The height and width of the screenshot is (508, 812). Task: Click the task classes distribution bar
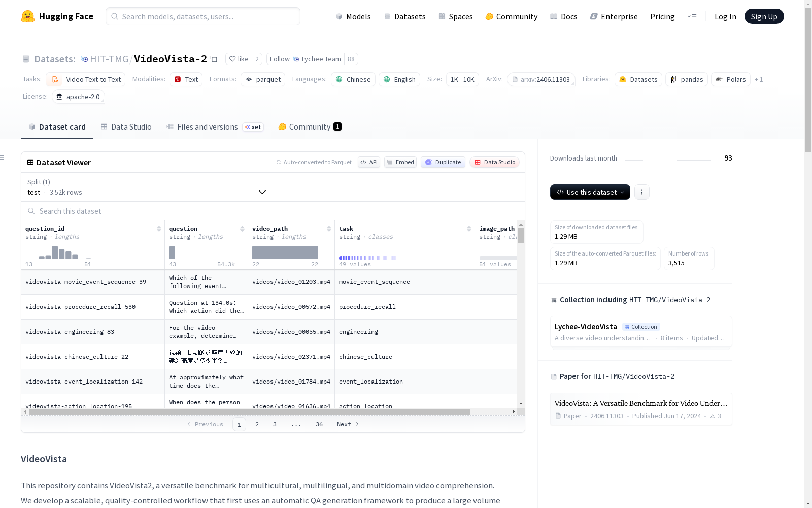369,258
